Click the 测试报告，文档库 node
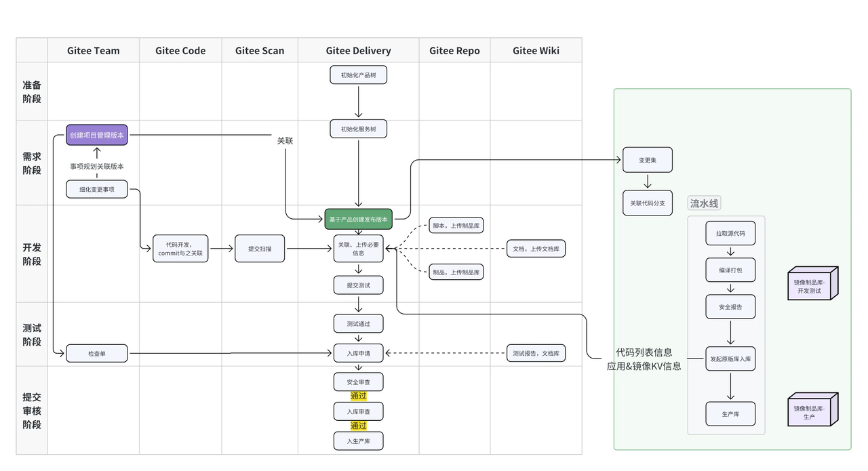 point(536,353)
